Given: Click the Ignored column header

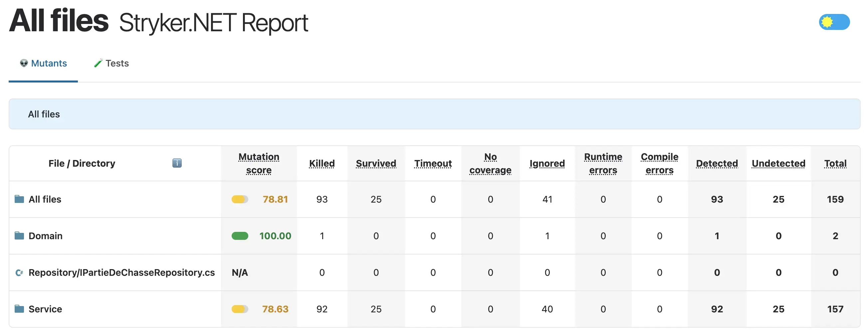Looking at the screenshot, I should tap(547, 163).
